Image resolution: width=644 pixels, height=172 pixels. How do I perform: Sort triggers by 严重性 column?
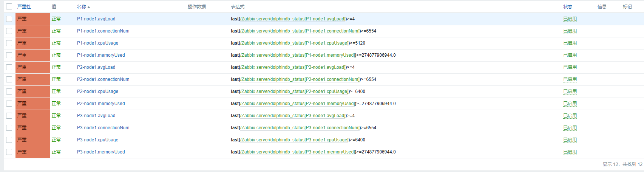click(24, 7)
